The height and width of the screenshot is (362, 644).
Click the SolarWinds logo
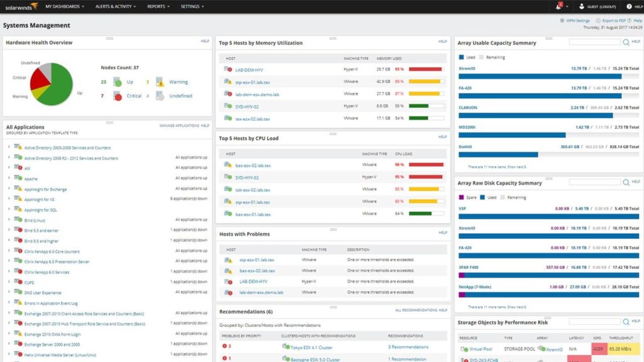18,6
